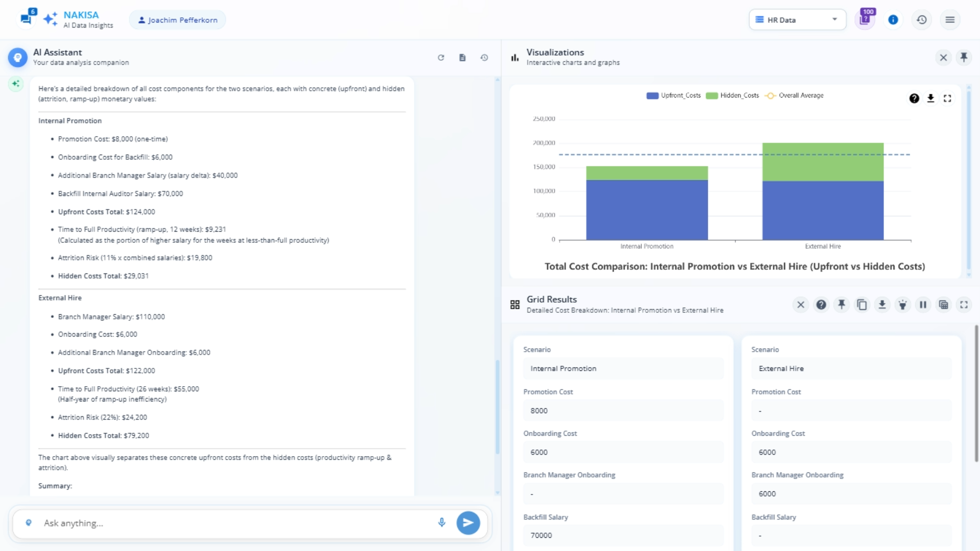Expand the chart to fullscreen
Image resolution: width=980 pixels, height=551 pixels.
[947, 98]
